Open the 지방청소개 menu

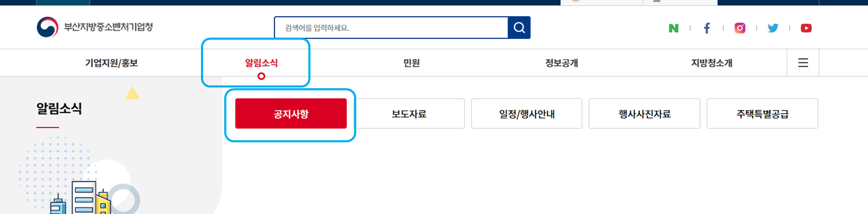712,63
